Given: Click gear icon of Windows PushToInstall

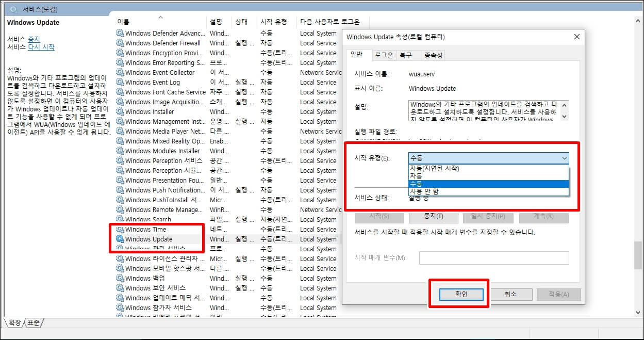Looking at the screenshot, I should pos(120,200).
